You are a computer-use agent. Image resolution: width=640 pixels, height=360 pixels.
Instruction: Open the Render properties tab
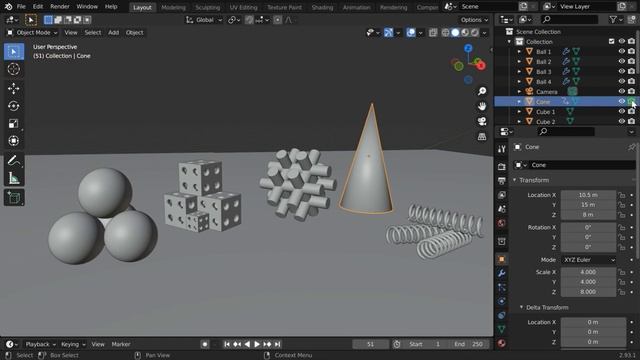coord(502,167)
